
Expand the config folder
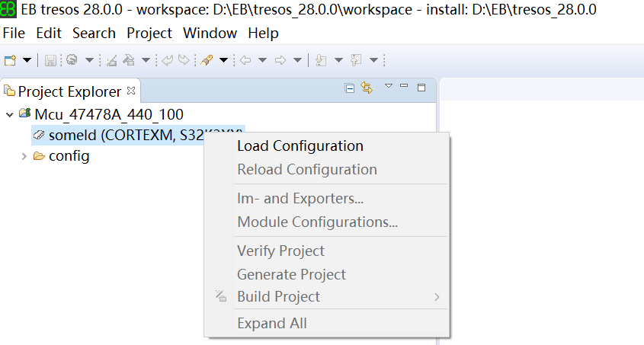point(24,156)
